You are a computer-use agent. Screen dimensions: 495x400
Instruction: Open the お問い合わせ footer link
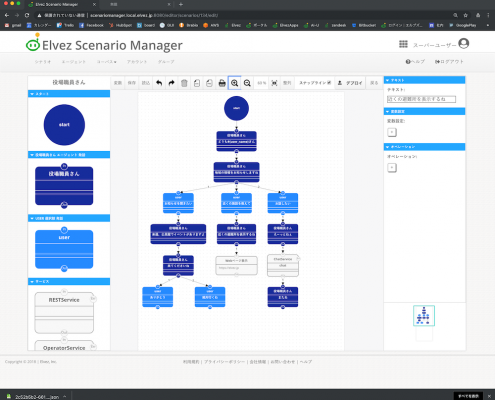(282, 362)
